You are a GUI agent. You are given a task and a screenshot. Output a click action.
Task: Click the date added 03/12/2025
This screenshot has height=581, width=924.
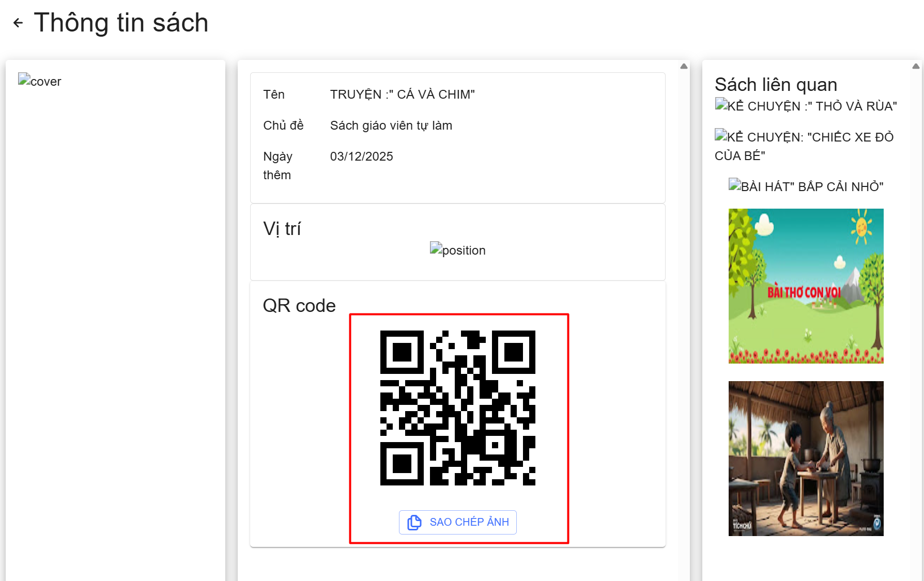361,156
